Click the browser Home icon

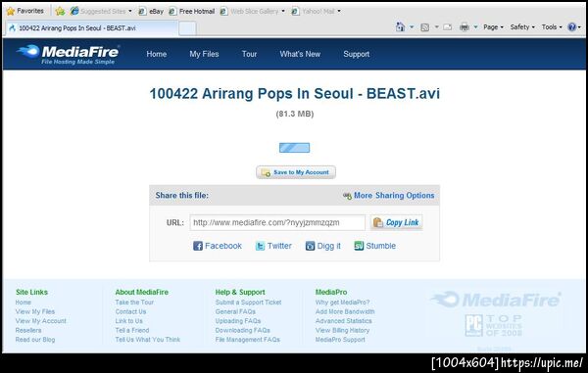pyautogui.click(x=400, y=27)
